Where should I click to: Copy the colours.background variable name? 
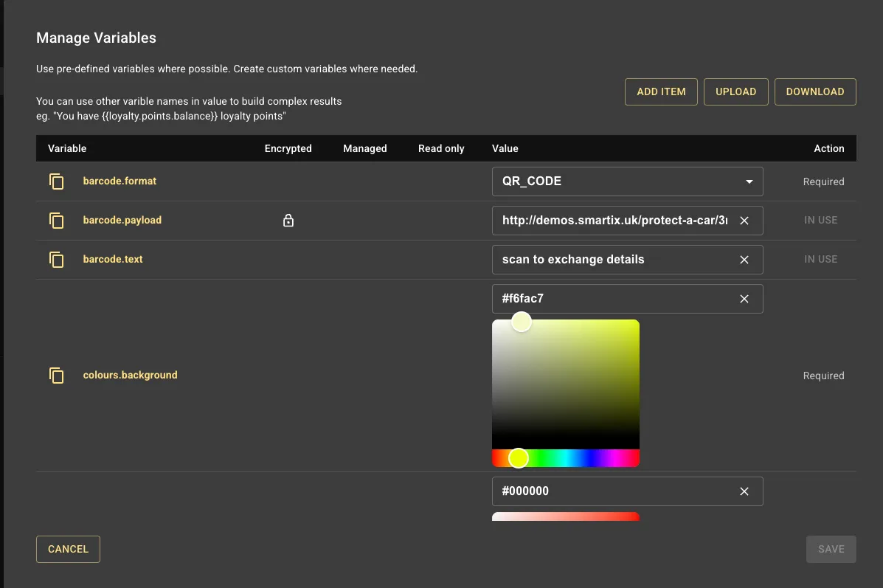(56, 375)
